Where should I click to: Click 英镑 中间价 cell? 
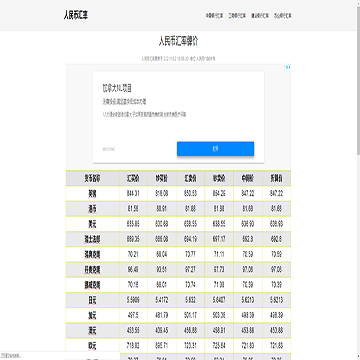[x=248, y=194]
